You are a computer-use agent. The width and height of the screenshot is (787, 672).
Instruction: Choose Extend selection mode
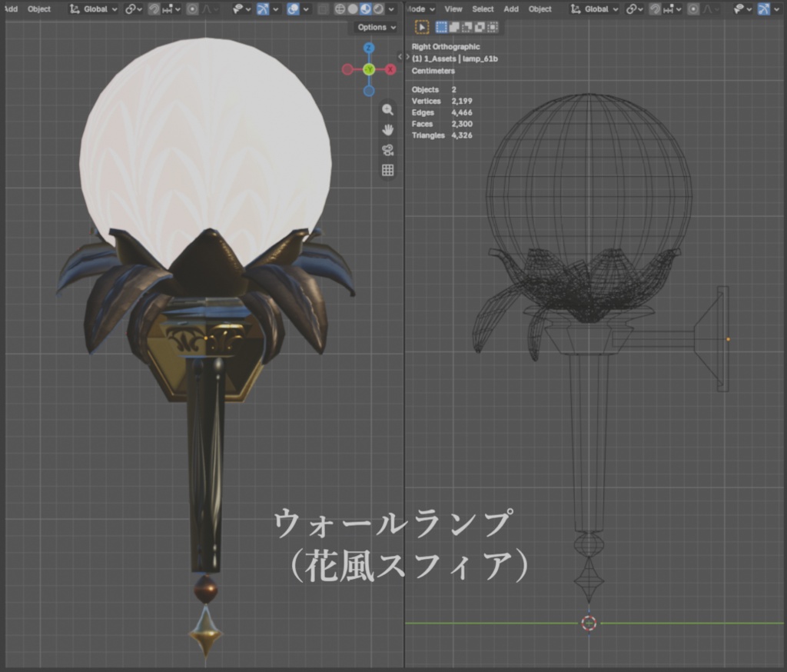pyautogui.click(x=454, y=27)
